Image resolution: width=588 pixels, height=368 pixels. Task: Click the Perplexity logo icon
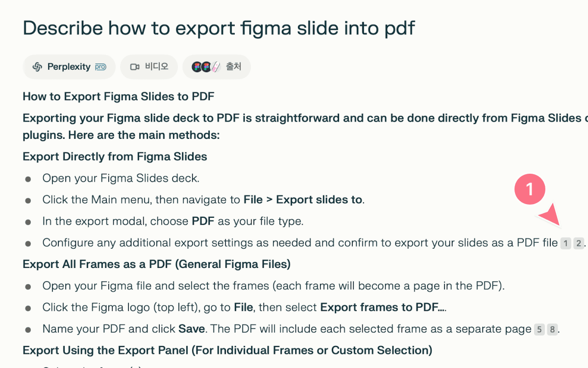[x=37, y=67]
